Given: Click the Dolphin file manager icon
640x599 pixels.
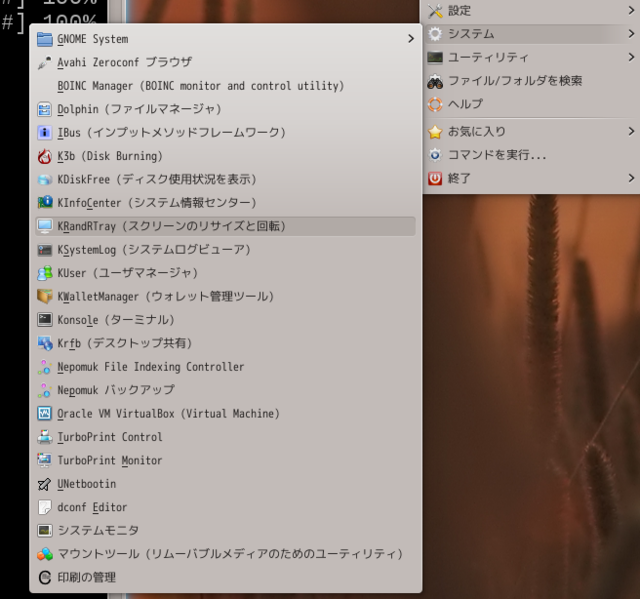Looking at the screenshot, I should pos(44,109).
